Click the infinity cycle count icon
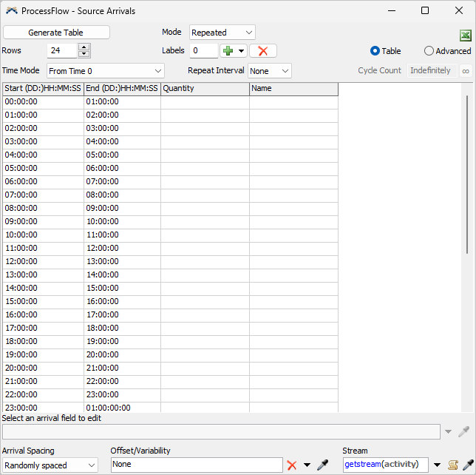Image resolution: width=476 pixels, height=475 pixels. point(465,71)
